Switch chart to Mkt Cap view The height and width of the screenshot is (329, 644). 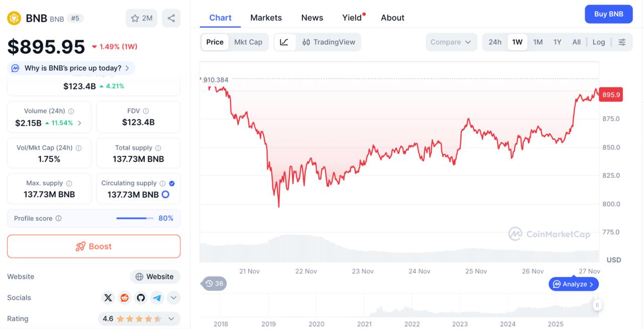(249, 42)
